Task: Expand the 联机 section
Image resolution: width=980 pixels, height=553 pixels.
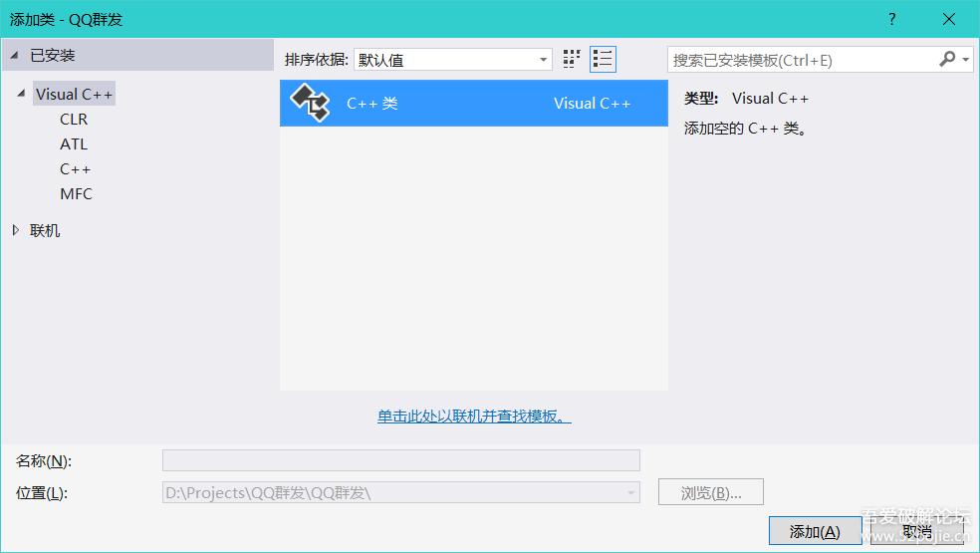Action: [16, 230]
